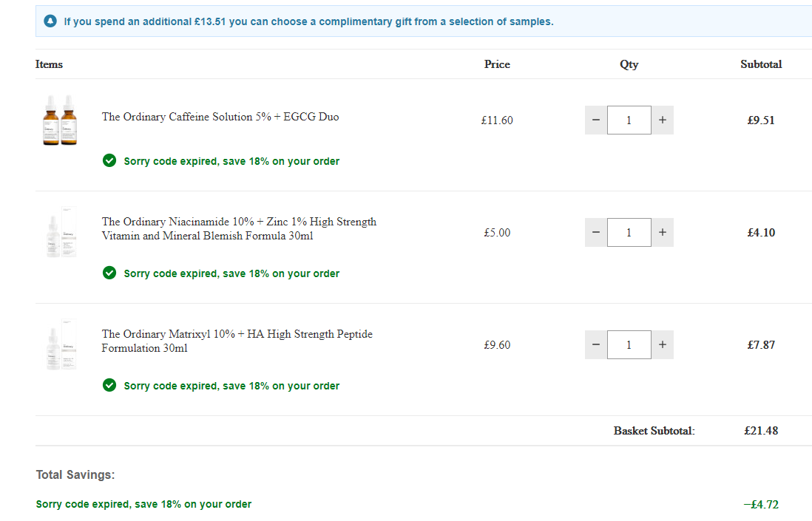The image size is (812, 521).
Task: Decrease quantity of Niacinamide 10% + Zinc
Action: tap(595, 232)
